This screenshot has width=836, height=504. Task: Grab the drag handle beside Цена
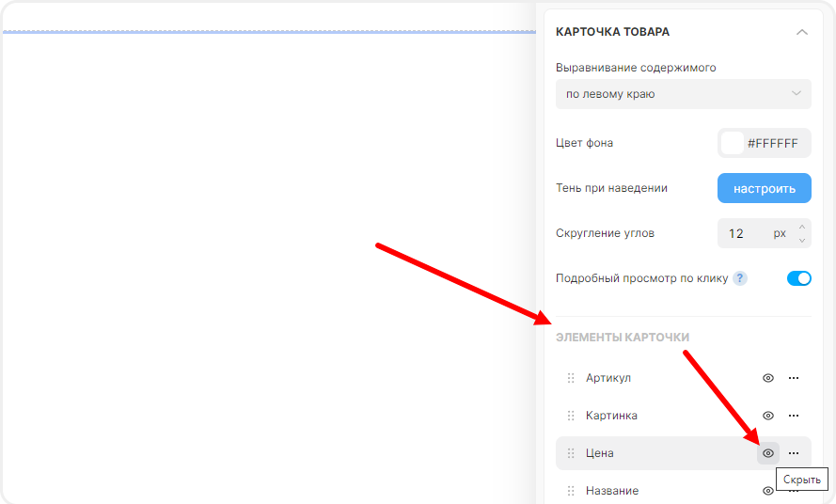(x=571, y=453)
